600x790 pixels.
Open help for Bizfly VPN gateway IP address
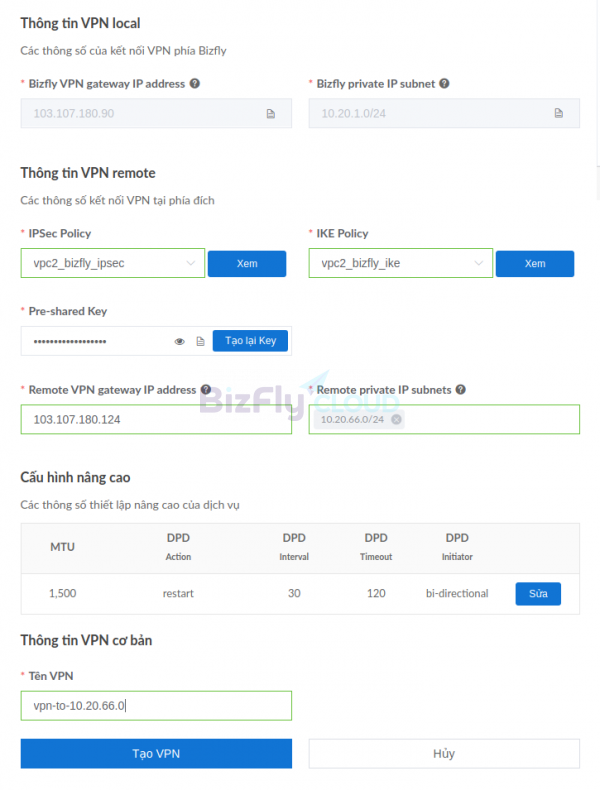point(195,84)
